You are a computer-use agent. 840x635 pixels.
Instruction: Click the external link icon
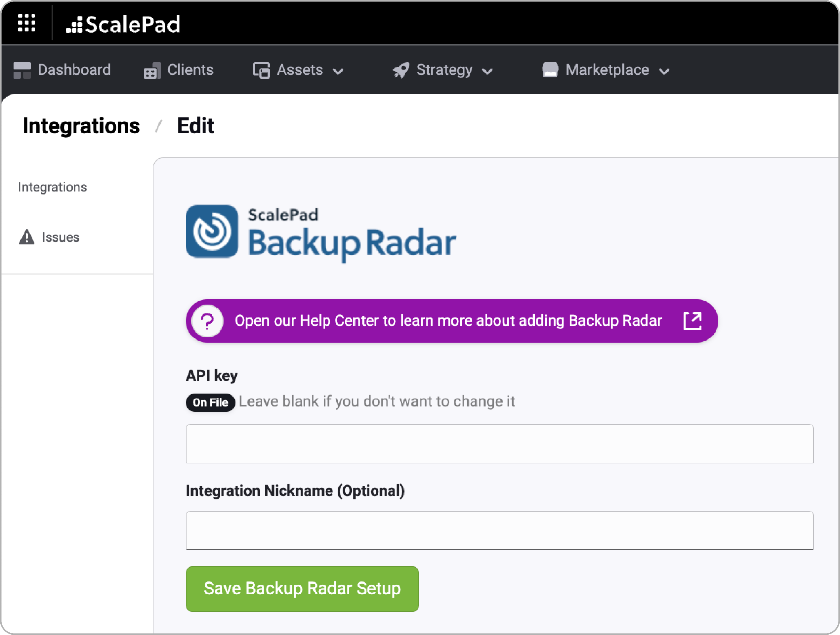(693, 321)
